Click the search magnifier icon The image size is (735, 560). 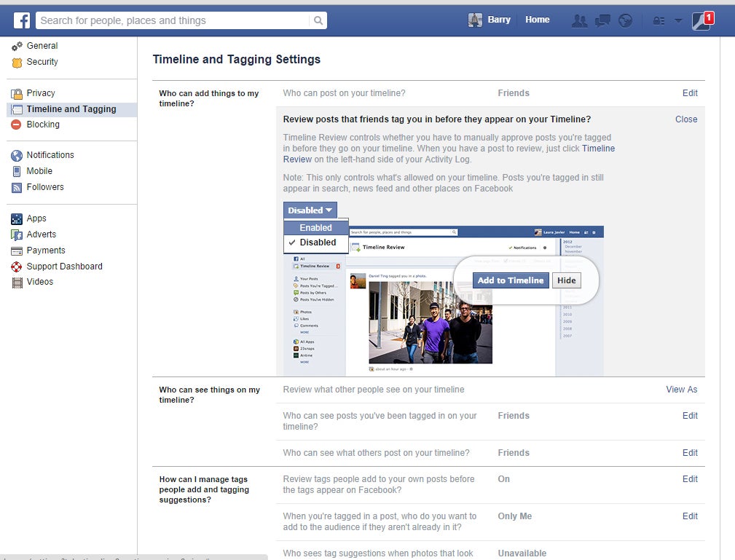318,20
